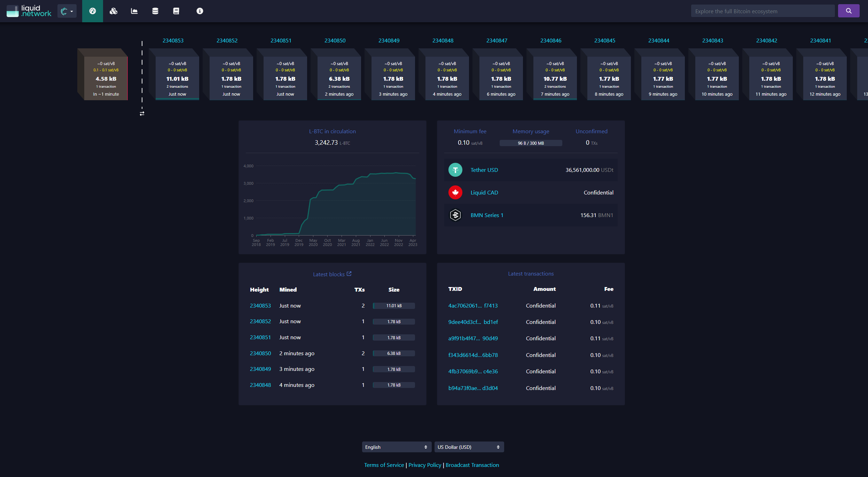Expand the Latest blocks external link icon
Viewport: 868px width, 477px height.
pyautogui.click(x=349, y=273)
